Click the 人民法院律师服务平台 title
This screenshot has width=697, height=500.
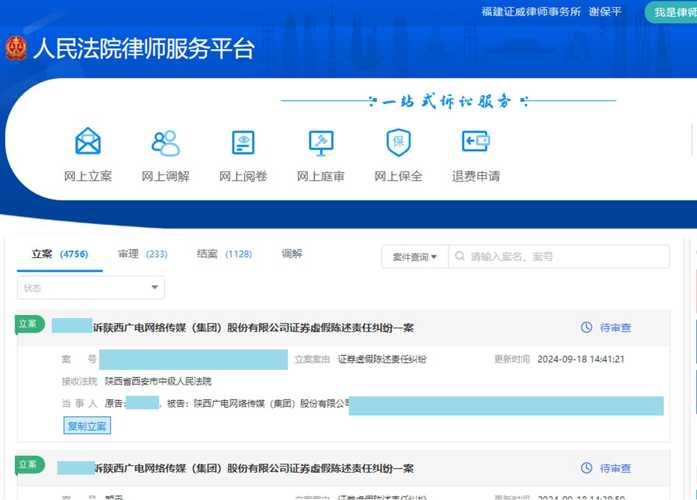click(x=144, y=48)
